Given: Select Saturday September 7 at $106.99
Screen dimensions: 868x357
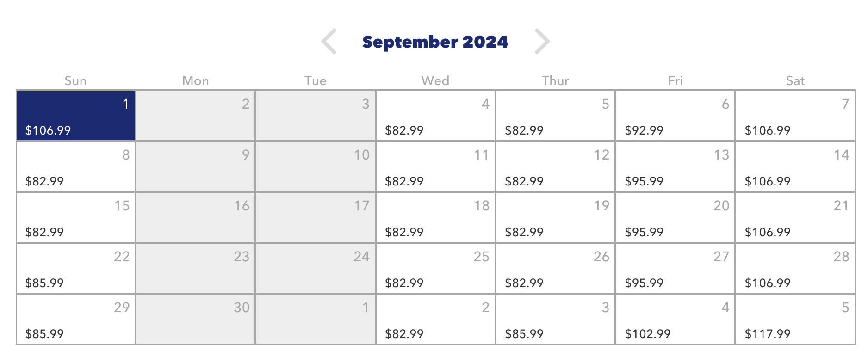Looking at the screenshot, I should (795, 116).
